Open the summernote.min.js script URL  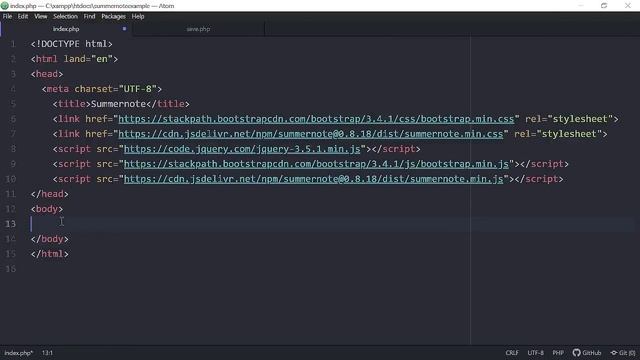pyautogui.click(x=313, y=179)
